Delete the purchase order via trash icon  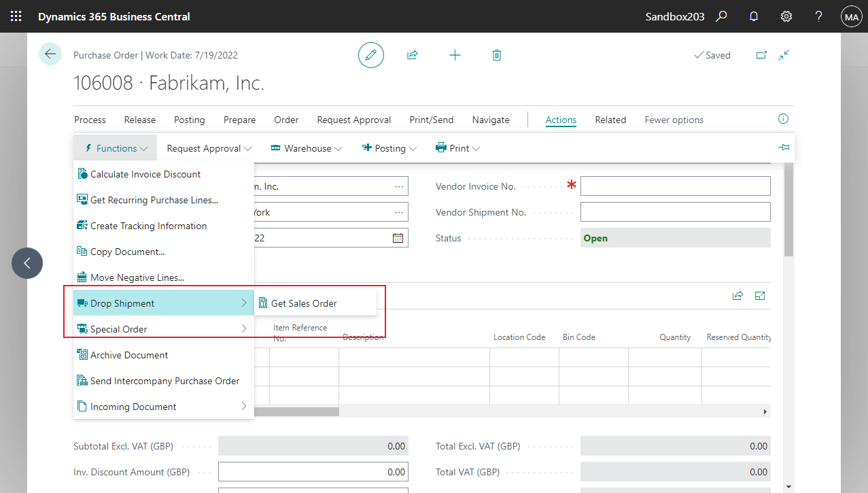coord(496,54)
